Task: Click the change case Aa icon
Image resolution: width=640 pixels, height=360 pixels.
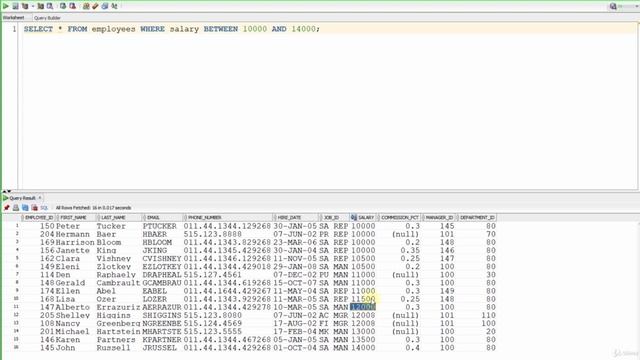Action: point(114,6)
